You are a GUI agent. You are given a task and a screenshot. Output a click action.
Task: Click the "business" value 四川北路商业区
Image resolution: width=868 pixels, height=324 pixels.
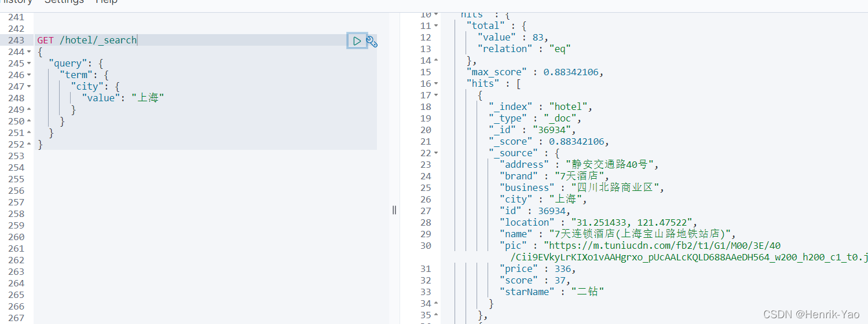tap(616, 187)
